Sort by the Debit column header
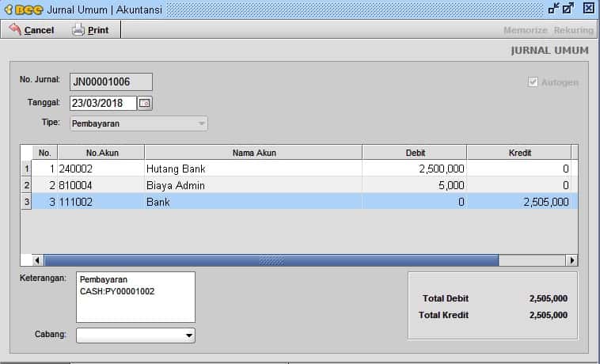600x364 pixels. pos(414,152)
